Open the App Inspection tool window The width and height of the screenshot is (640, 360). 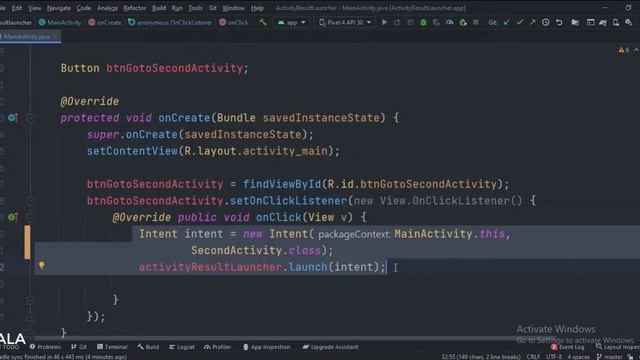point(267,347)
